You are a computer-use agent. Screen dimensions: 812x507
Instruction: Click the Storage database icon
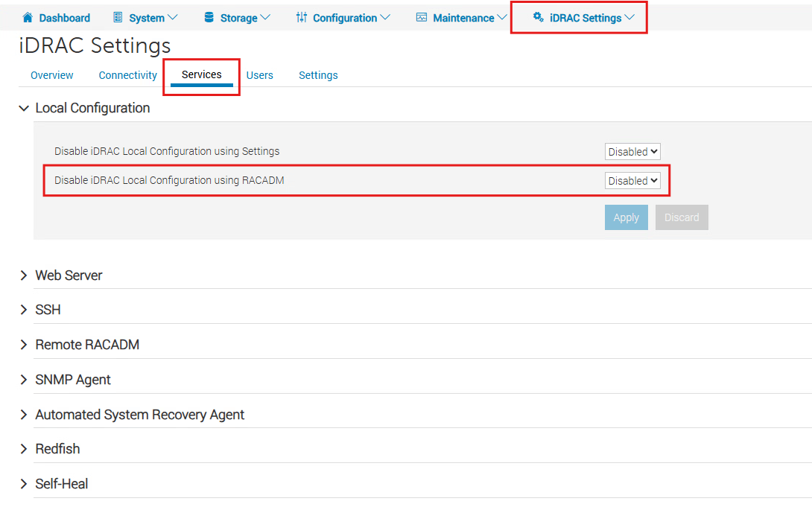point(209,18)
